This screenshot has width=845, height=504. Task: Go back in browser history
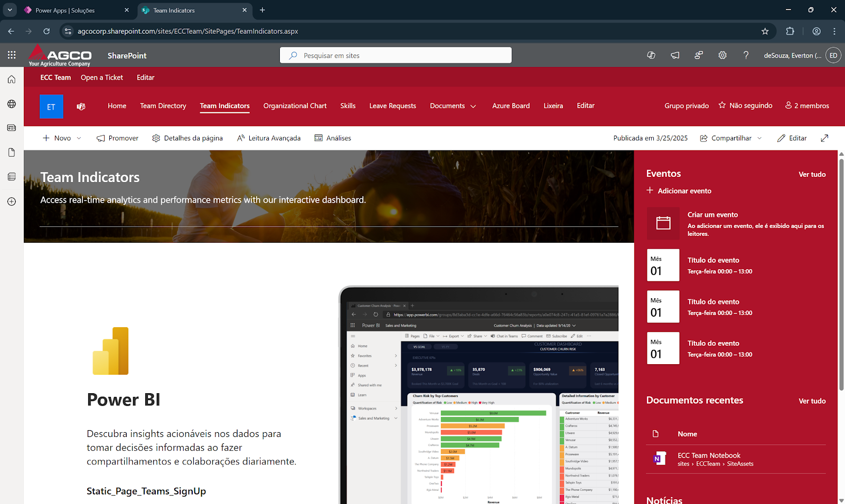(x=11, y=31)
